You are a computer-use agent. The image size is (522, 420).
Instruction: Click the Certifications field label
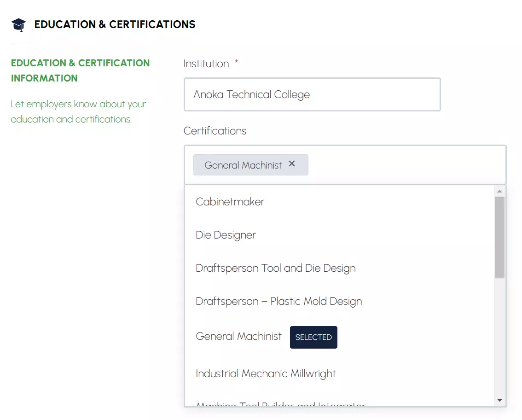[x=215, y=131]
